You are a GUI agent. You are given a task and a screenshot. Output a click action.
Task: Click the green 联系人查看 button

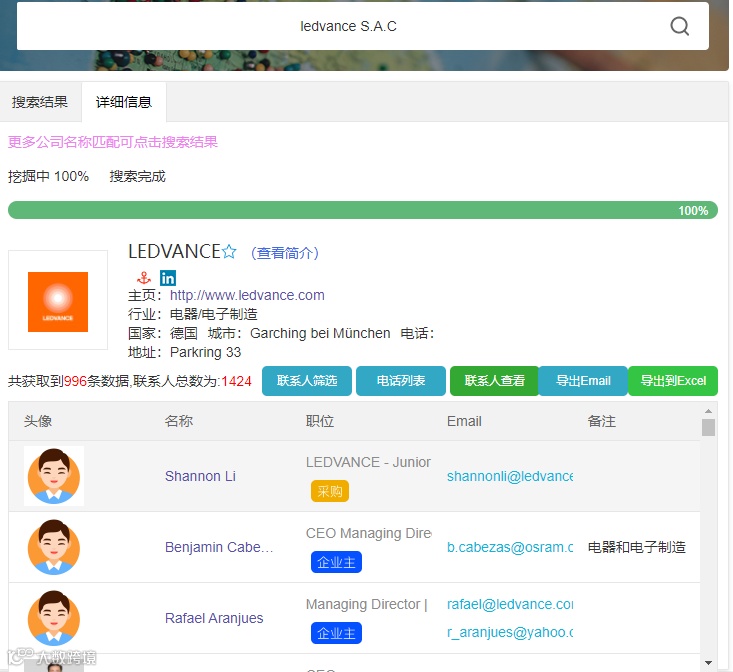[494, 381]
